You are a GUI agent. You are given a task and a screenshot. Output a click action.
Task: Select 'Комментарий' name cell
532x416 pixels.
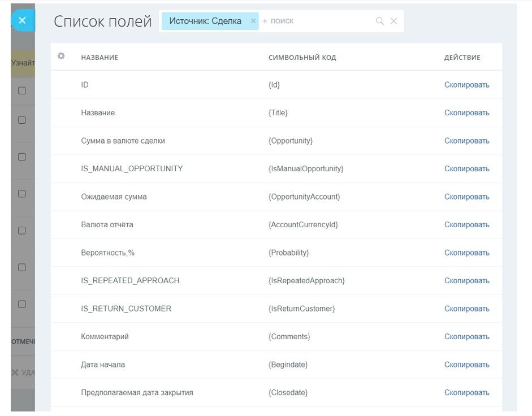click(105, 337)
